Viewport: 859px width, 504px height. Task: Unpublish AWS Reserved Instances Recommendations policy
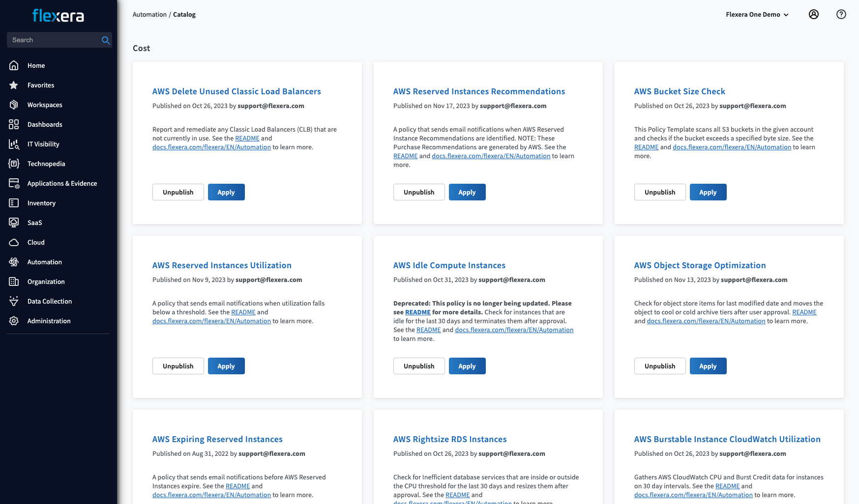click(418, 192)
